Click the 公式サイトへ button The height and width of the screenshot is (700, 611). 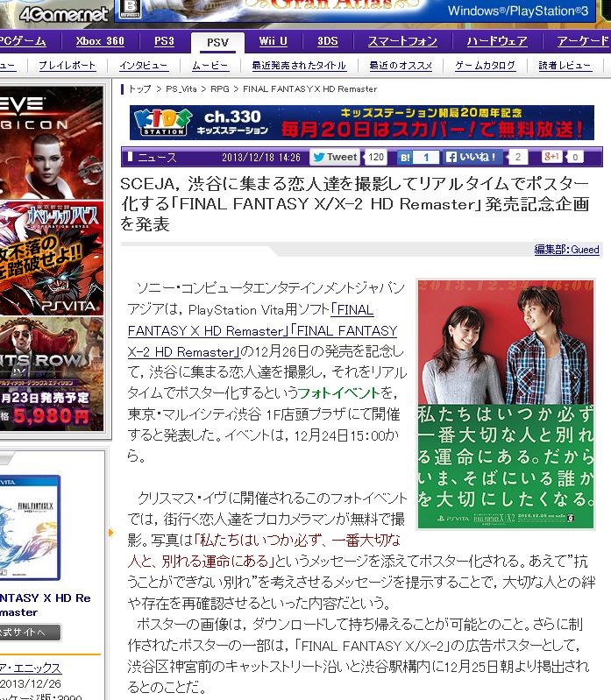click(31, 633)
